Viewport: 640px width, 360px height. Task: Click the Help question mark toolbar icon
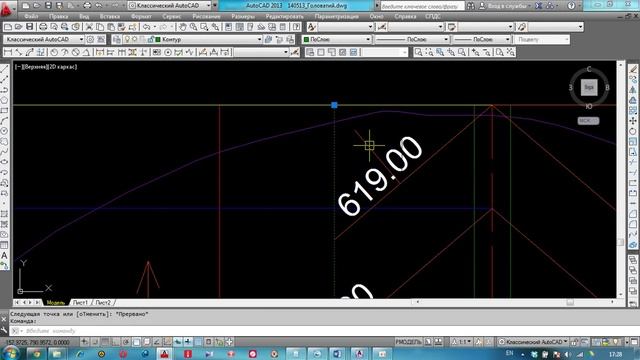296,27
